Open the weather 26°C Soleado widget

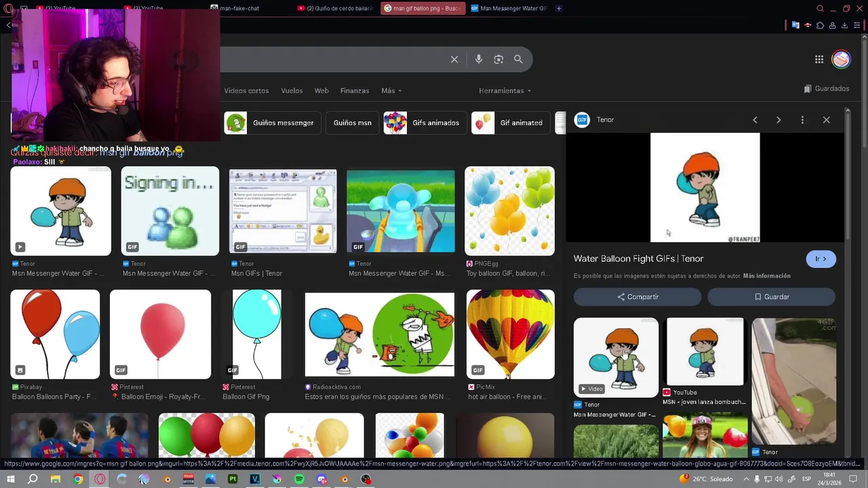[706, 479]
